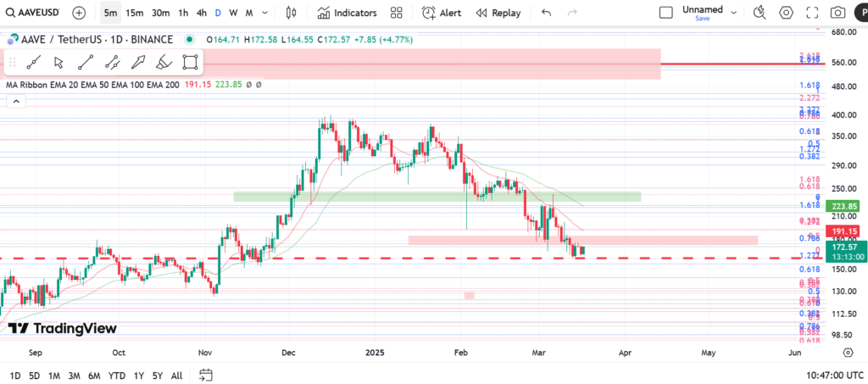
Task: Collapse the indicator legend chevron
Action: tap(14, 101)
